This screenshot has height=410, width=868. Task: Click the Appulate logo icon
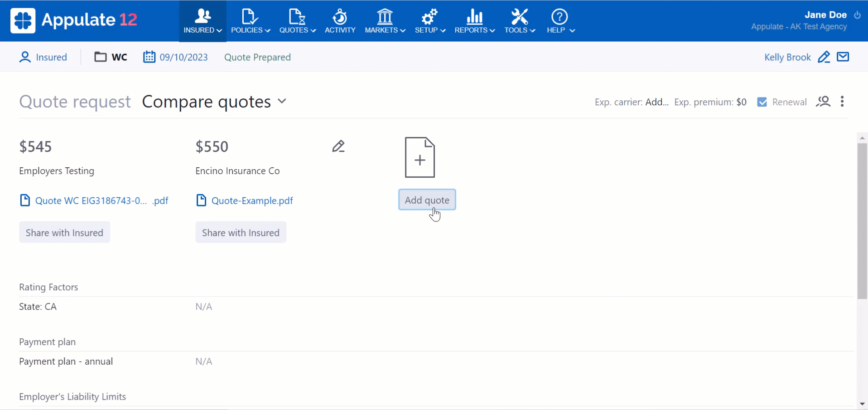click(x=23, y=20)
